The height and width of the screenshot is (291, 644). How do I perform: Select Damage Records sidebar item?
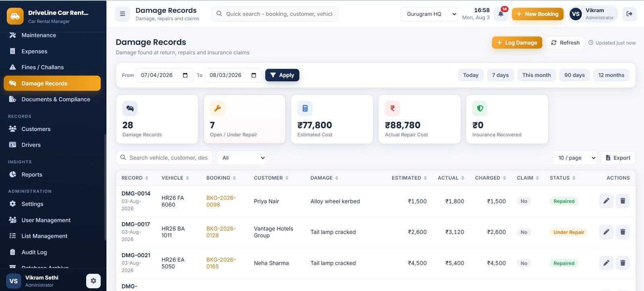pos(52,83)
